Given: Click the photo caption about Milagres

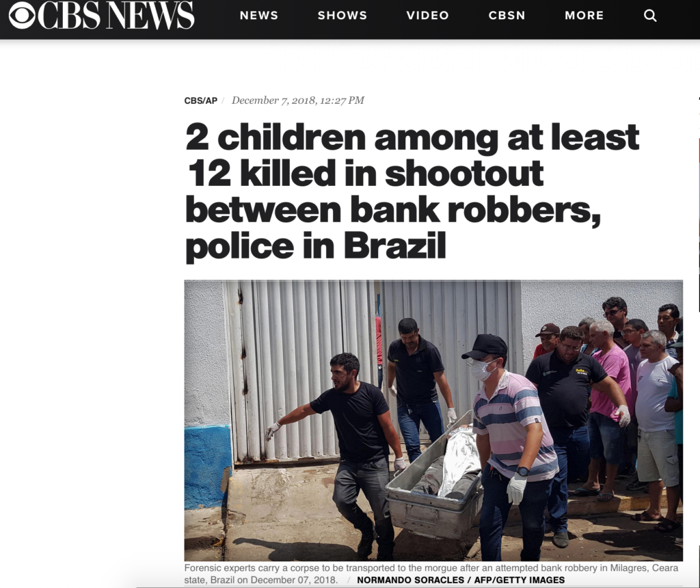Looking at the screenshot, I should pos(431,574).
